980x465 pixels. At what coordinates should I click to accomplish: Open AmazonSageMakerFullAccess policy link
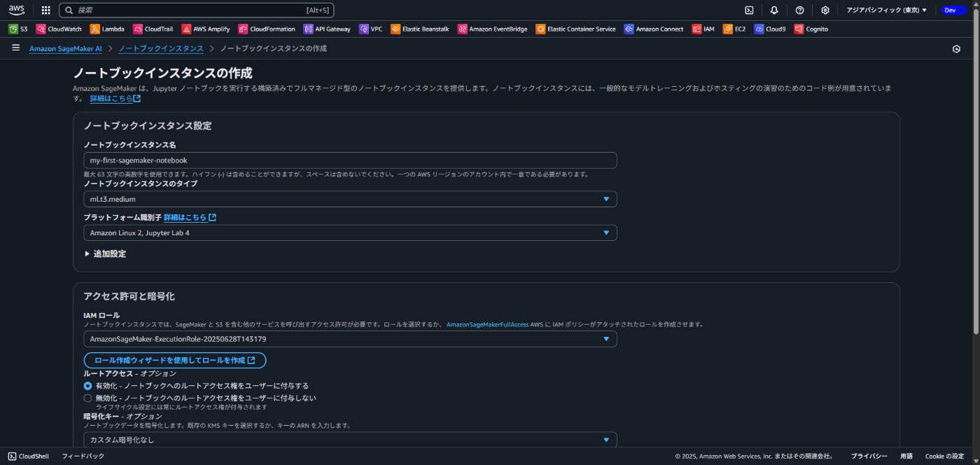coord(487,325)
